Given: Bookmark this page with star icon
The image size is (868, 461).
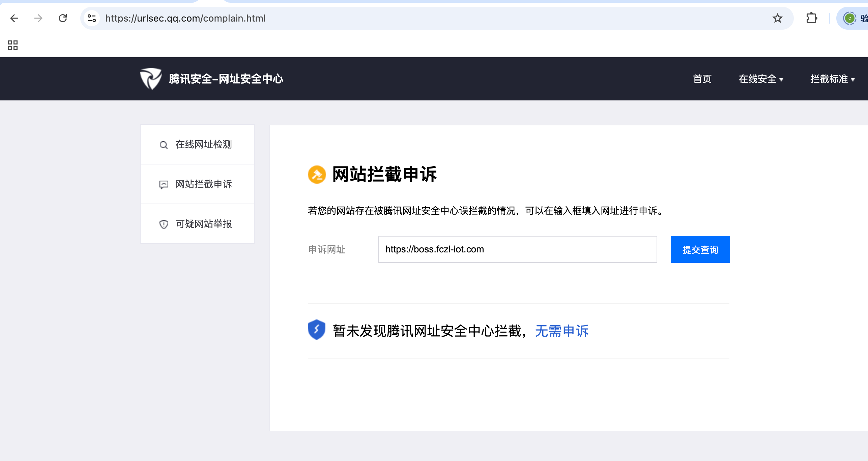Looking at the screenshot, I should pos(777,18).
